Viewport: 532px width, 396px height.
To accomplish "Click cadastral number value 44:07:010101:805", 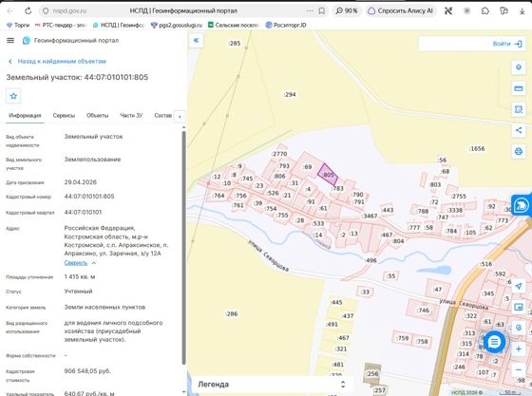I will click(89, 197).
